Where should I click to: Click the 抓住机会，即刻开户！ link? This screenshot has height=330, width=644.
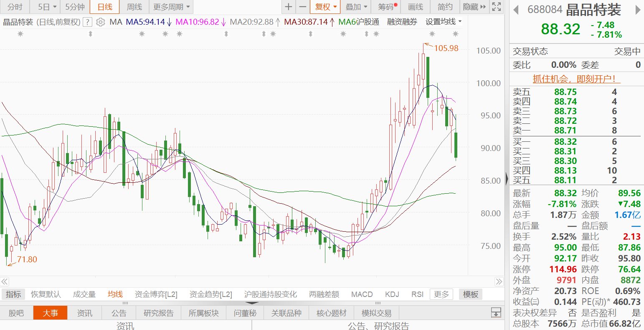click(x=576, y=79)
